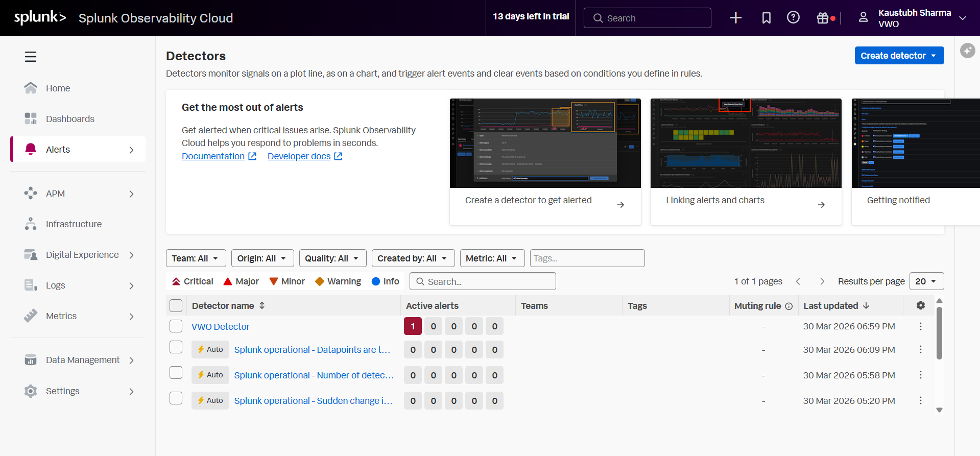Image resolution: width=980 pixels, height=456 pixels.
Task: Open actions menu for VWO Detector row
Action: (921, 326)
